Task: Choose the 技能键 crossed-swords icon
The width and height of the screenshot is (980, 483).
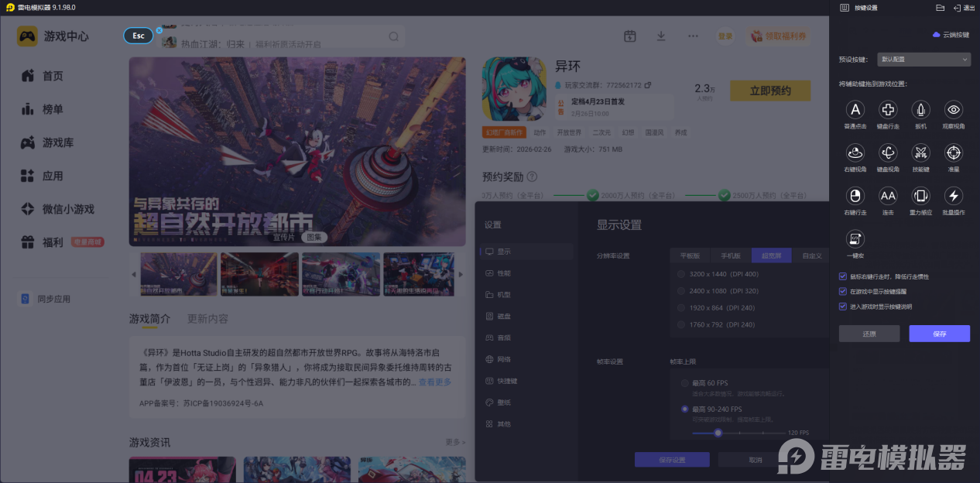Action: (920, 152)
